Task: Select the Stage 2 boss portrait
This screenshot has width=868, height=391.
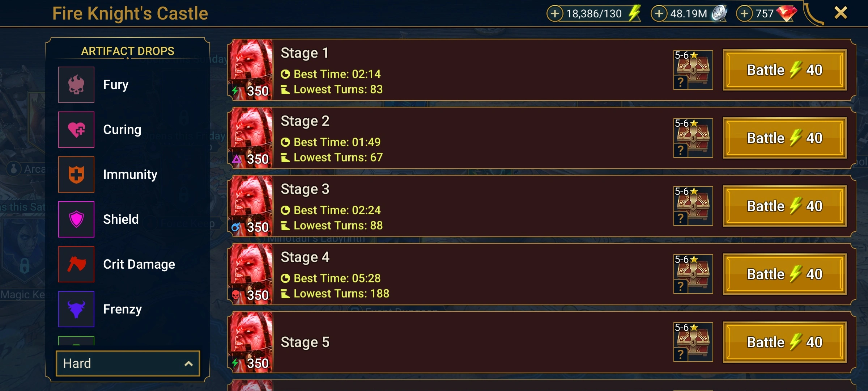Action: [251, 138]
